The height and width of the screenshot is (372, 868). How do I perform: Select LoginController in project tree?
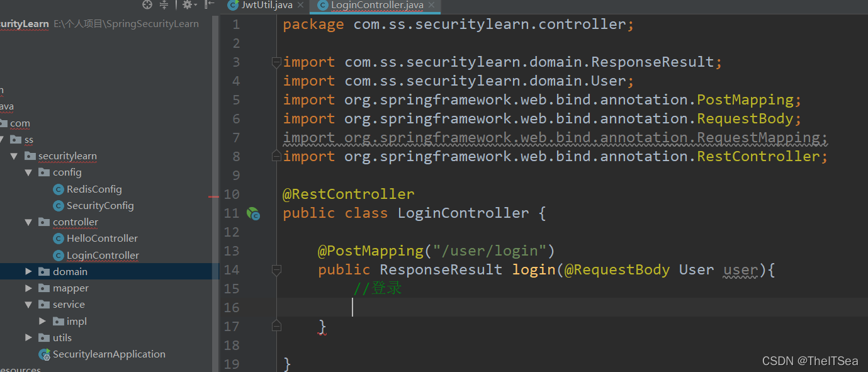coord(103,255)
